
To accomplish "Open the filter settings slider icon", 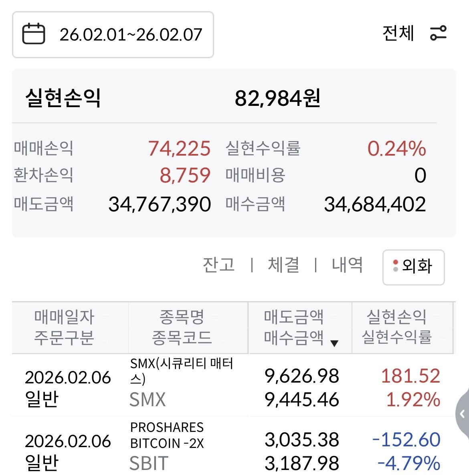I will pos(438,33).
